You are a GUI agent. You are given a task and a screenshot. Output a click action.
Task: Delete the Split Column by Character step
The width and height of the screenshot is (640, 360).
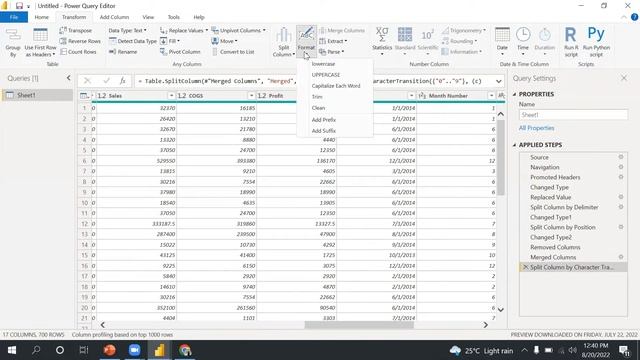coord(525,267)
